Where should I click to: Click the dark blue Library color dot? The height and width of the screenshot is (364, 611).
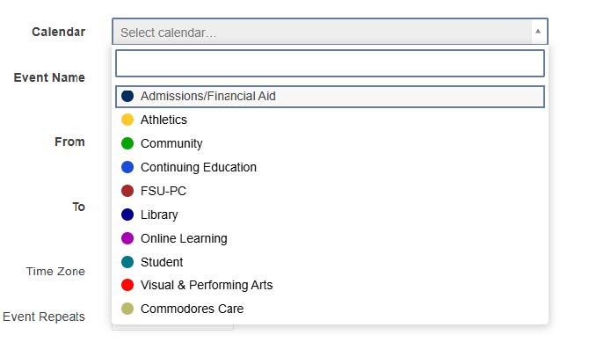pyautogui.click(x=127, y=215)
